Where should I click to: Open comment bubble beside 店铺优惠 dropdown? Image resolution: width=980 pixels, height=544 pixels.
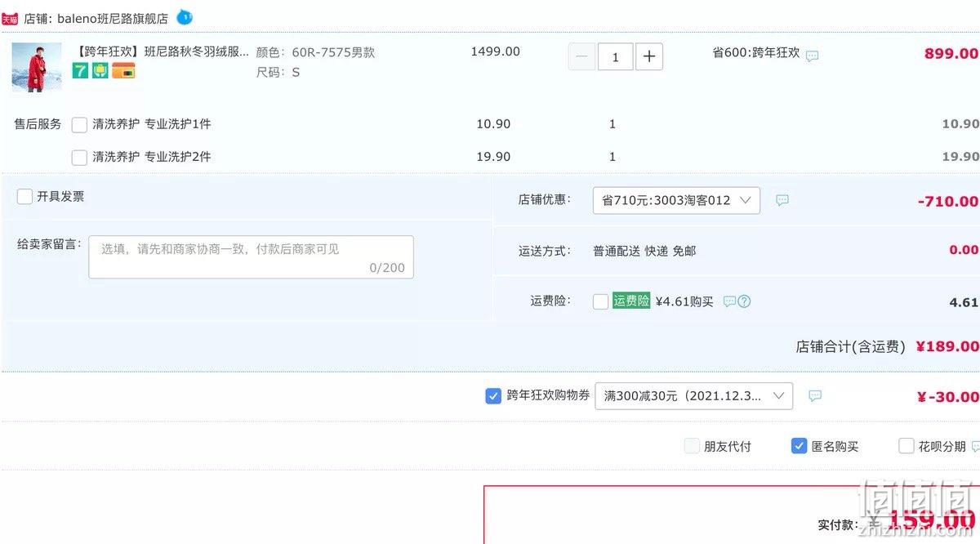[x=782, y=200]
